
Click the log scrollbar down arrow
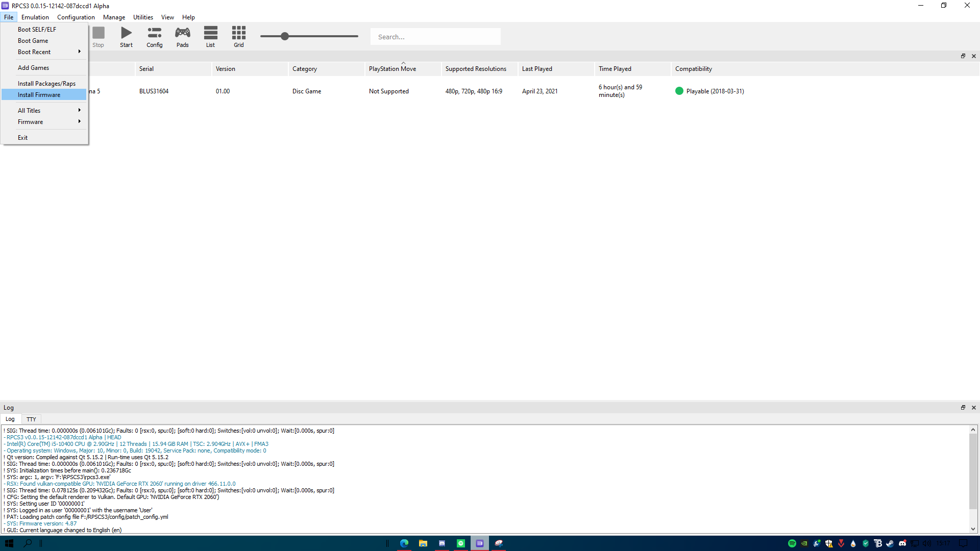click(x=973, y=529)
